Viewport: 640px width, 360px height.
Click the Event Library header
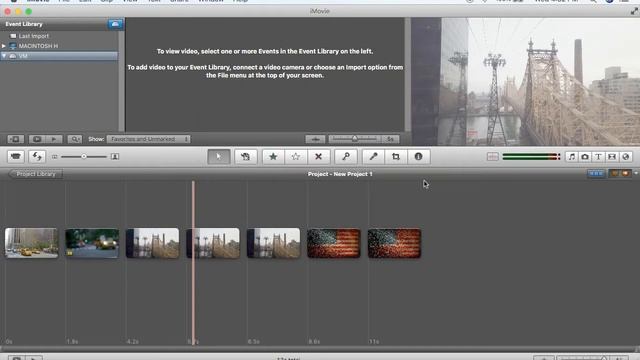click(x=24, y=24)
